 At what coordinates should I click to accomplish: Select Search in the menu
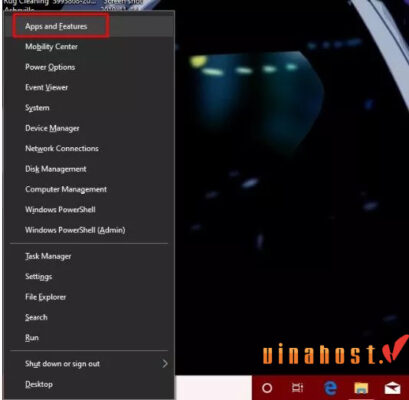pyautogui.click(x=88, y=317)
